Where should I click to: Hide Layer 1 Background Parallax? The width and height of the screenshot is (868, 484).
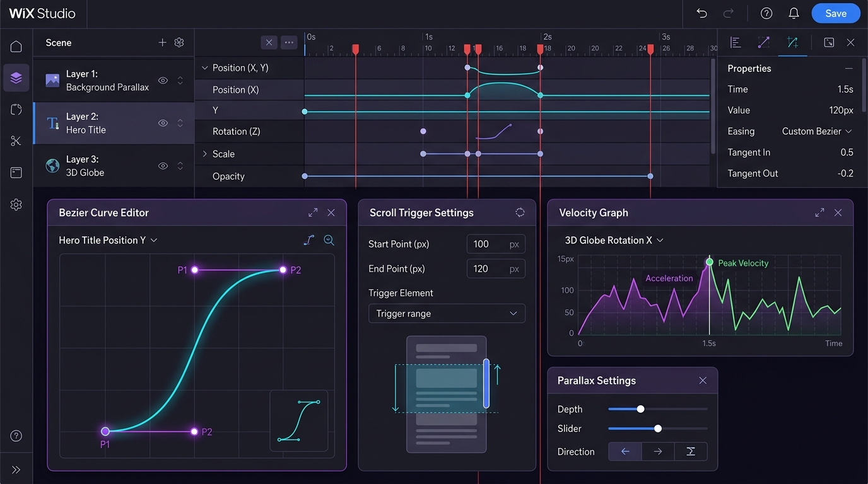(x=163, y=81)
